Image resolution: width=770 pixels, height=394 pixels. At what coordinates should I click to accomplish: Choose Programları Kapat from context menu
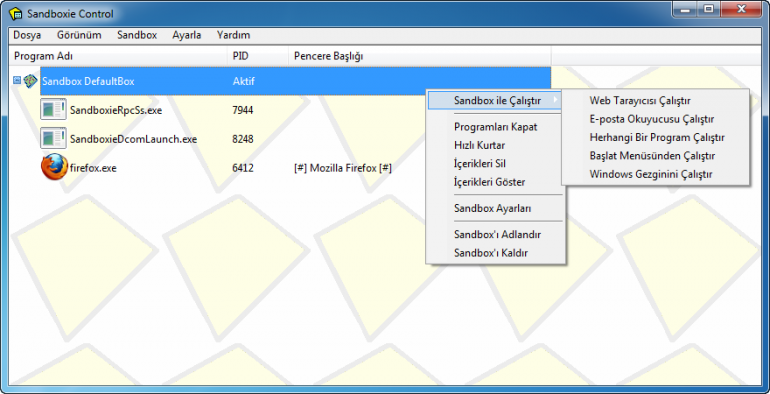point(495,127)
